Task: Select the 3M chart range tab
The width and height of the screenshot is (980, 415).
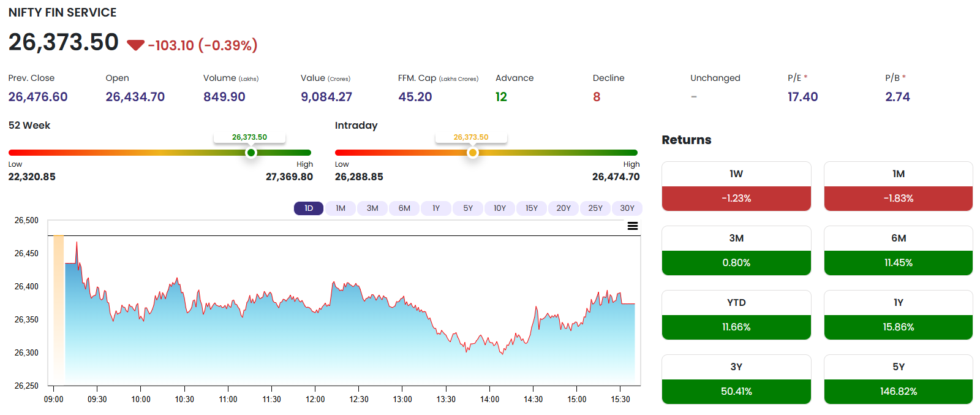Action: (x=372, y=208)
